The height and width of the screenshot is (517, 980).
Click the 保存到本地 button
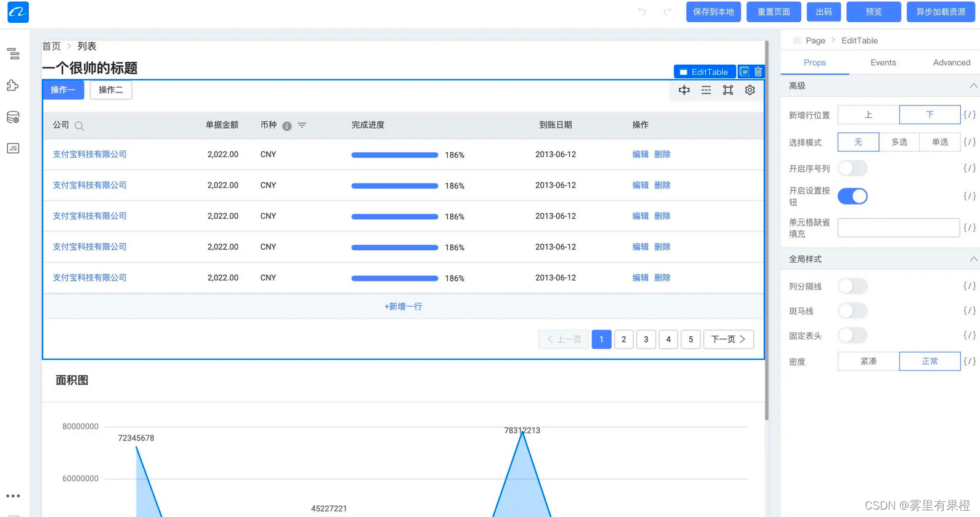[x=713, y=12]
